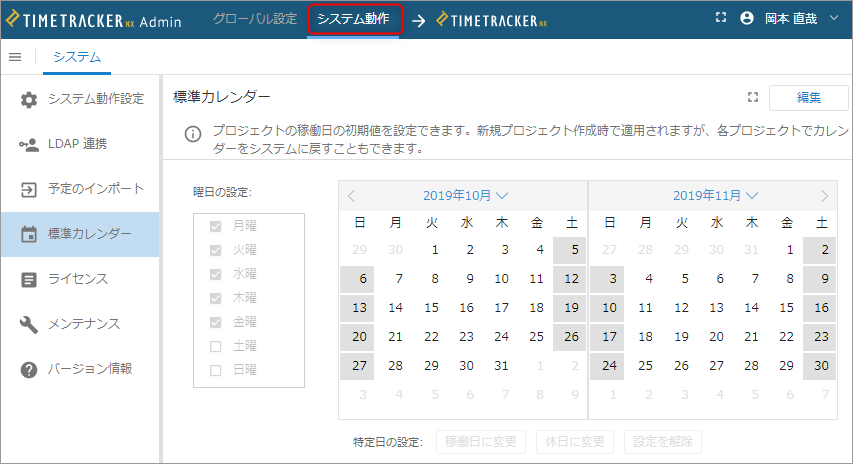
Task: Click the 編集 button
Action: [808, 98]
